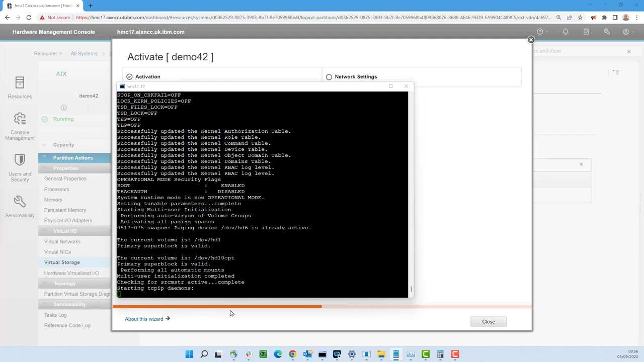Open the Serviceability wrench icon
The height and width of the screenshot is (362, 644).
[x=20, y=202]
